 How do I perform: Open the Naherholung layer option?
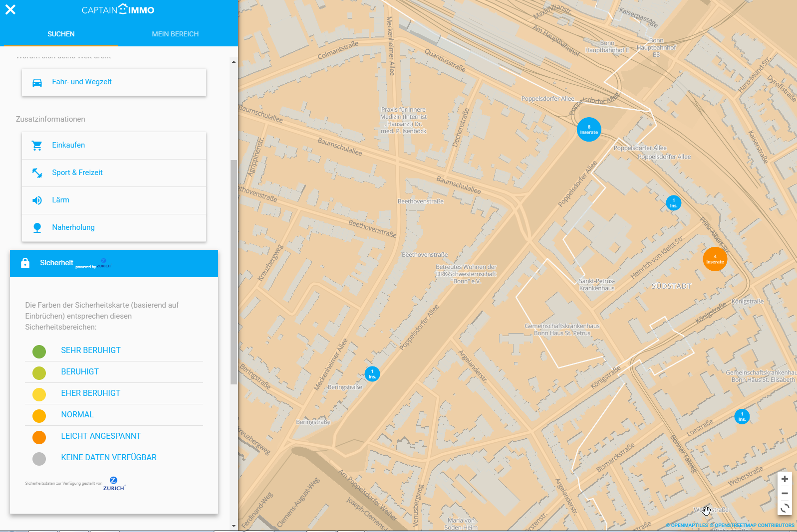73,227
